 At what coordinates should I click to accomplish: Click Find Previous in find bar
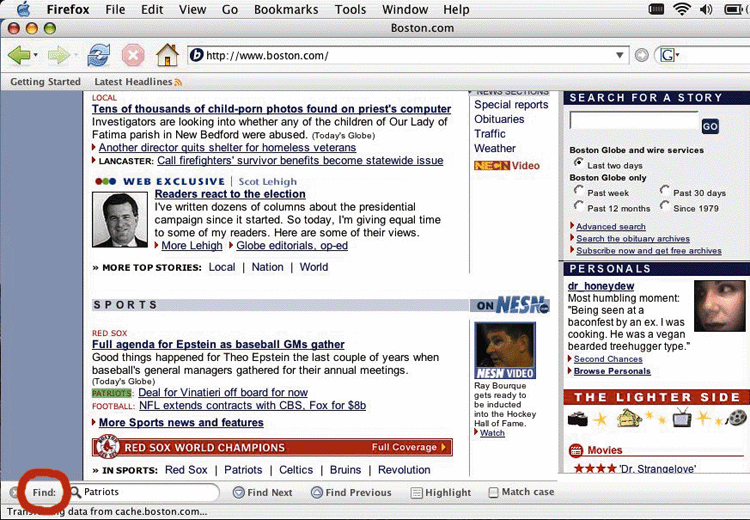(351, 492)
